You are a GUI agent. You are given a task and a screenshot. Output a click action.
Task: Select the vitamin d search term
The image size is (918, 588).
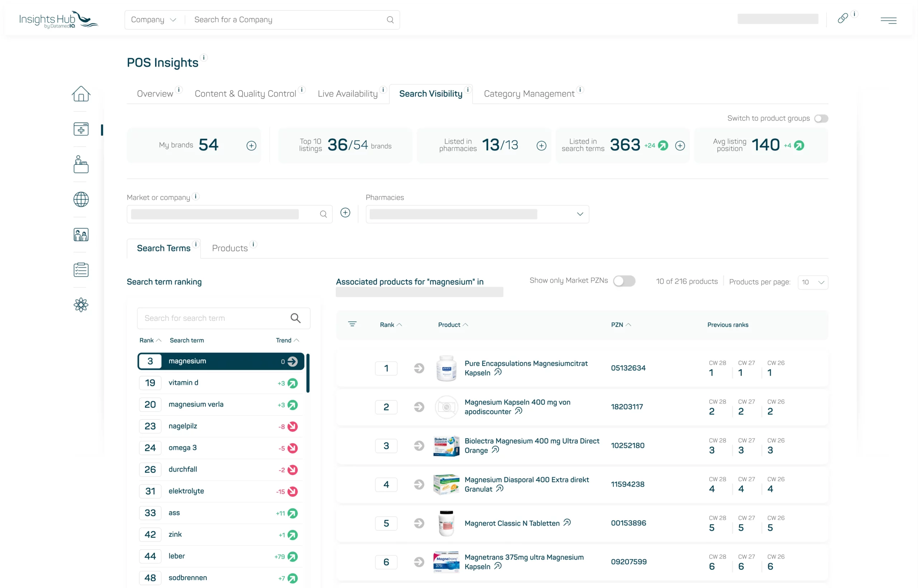[x=221, y=383]
